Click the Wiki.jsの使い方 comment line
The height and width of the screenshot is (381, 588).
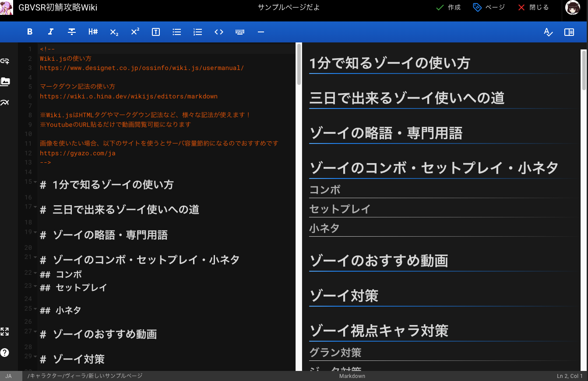(x=65, y=58)
